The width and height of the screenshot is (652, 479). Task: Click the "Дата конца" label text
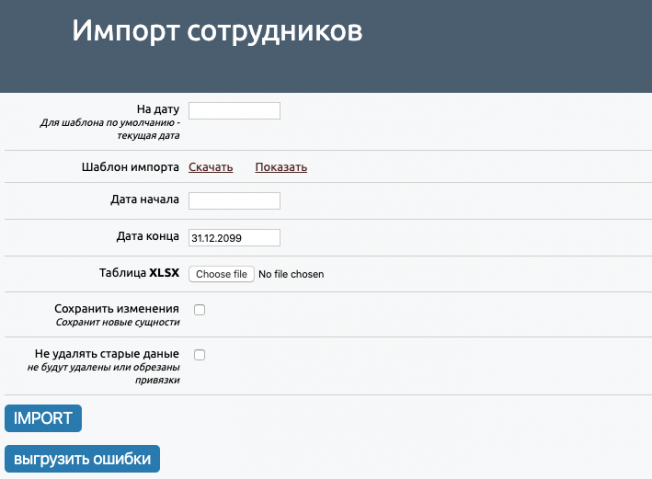[148, 236]
